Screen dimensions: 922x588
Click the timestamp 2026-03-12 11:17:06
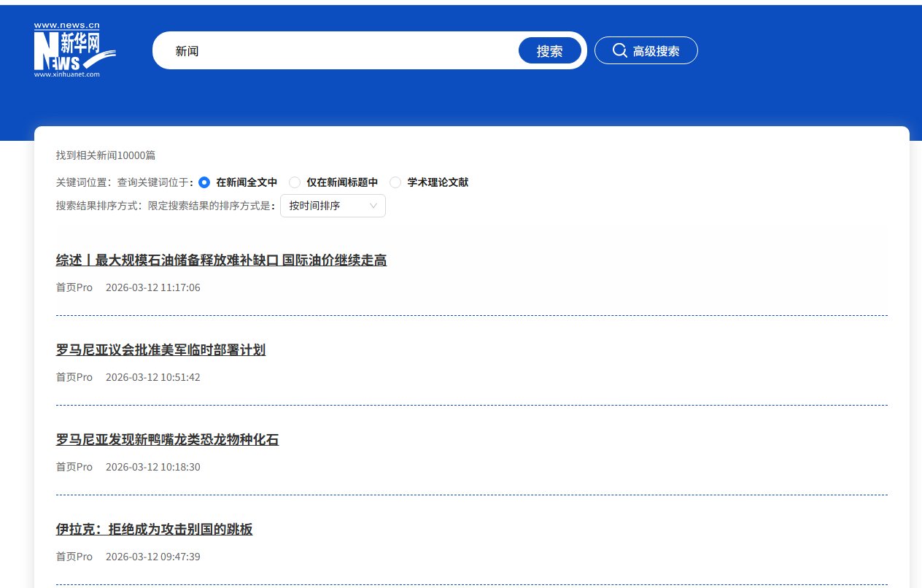153,287
